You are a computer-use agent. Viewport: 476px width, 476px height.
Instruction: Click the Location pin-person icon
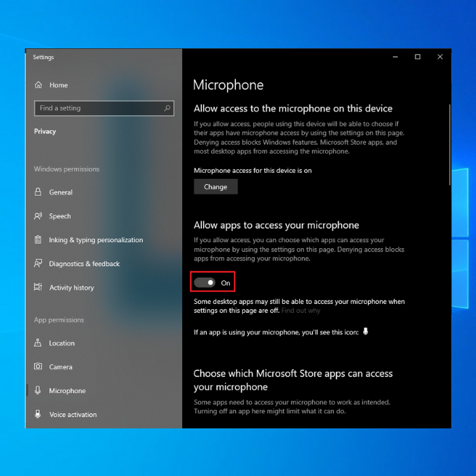[x=38, y=343]
